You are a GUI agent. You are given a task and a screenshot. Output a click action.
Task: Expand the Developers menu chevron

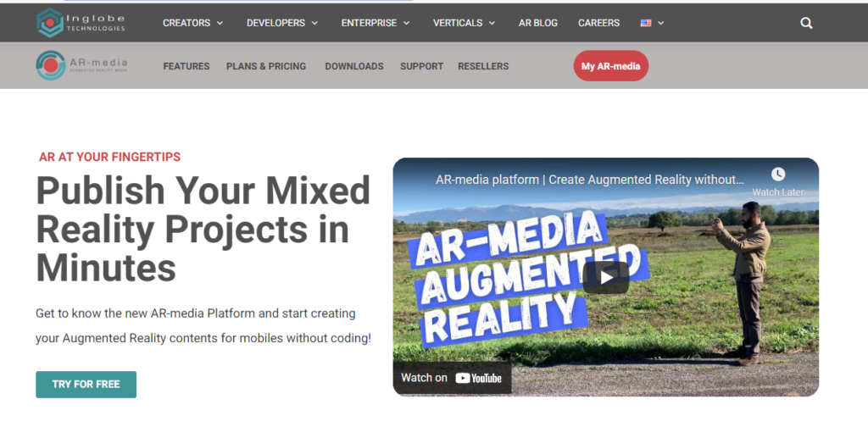(314, 23)
